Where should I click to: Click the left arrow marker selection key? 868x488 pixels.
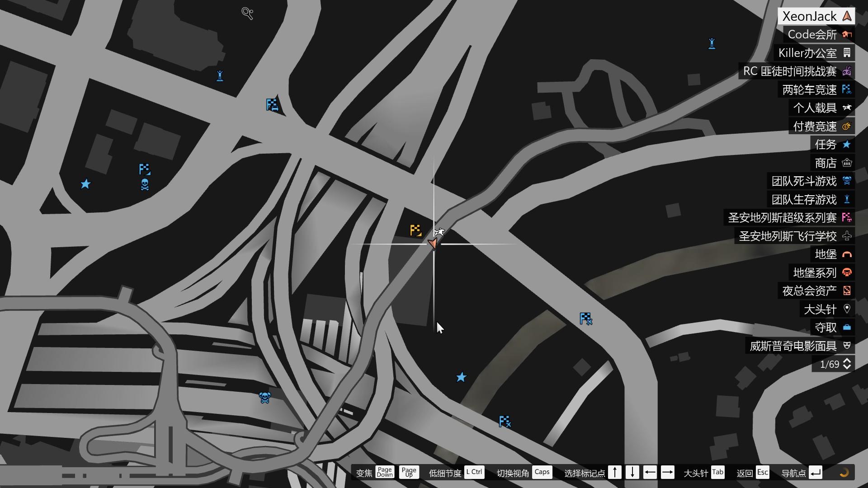click(x=650, y=473)
